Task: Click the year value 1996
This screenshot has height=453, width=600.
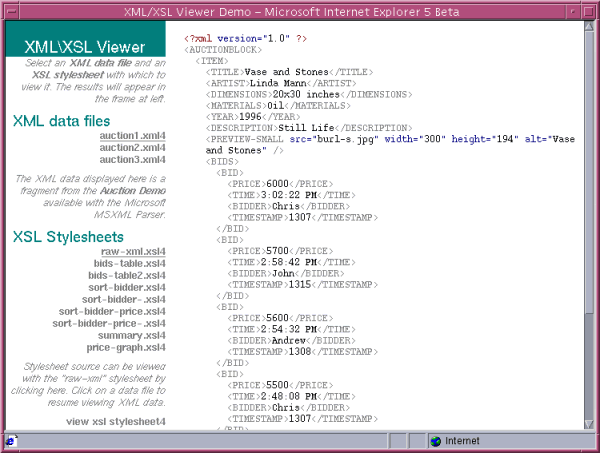Action: (x=250, y=117)
